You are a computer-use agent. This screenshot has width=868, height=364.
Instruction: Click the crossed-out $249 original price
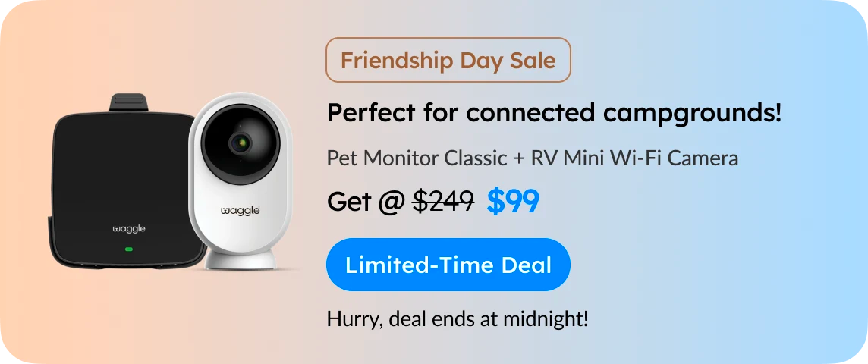click(443, 202)
